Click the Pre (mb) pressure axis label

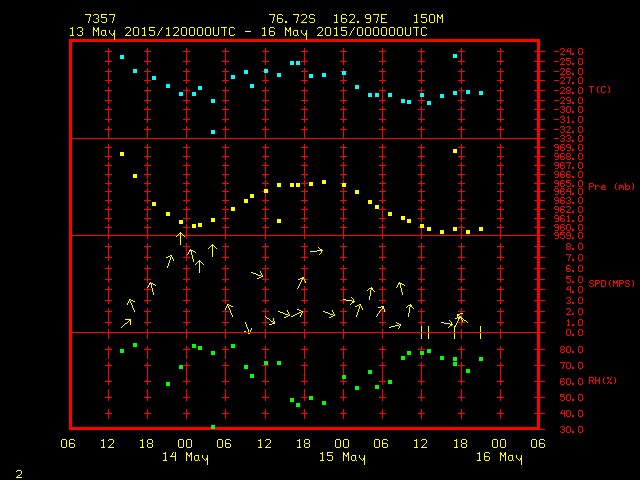click(611, 187)
